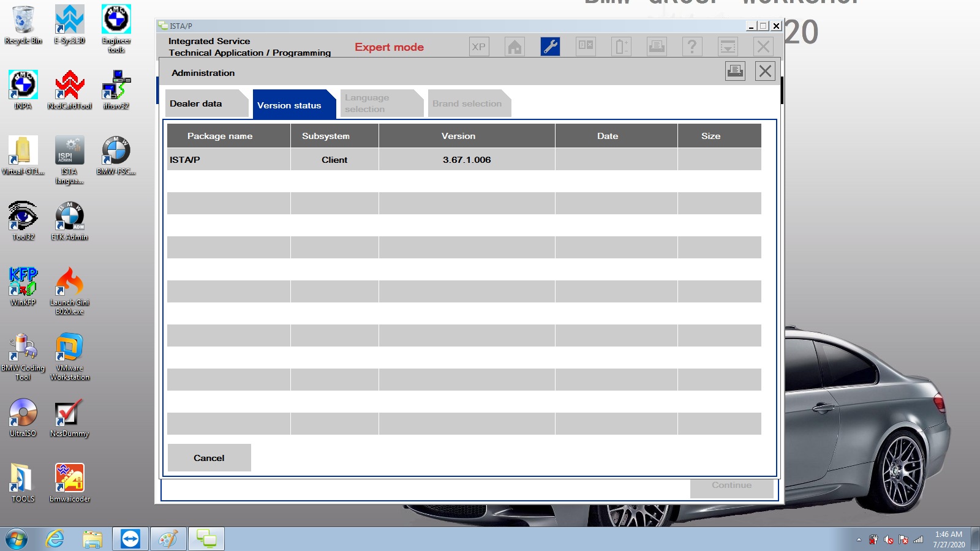This screenshot has width=980, height=551.
Task: Click the document compare toolbar icon
Action: (x=586, y=47)
